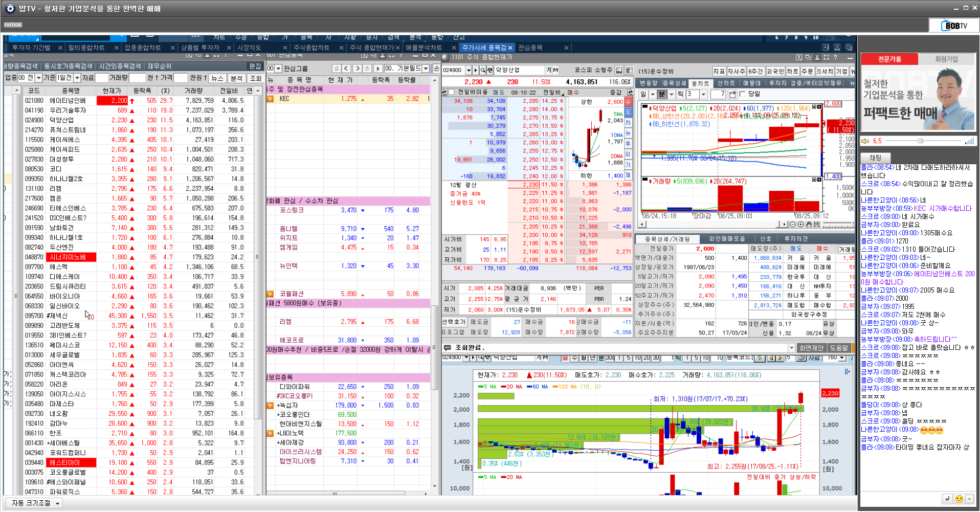
Task: Click the 회원가입 link
Action: (946, 59)
